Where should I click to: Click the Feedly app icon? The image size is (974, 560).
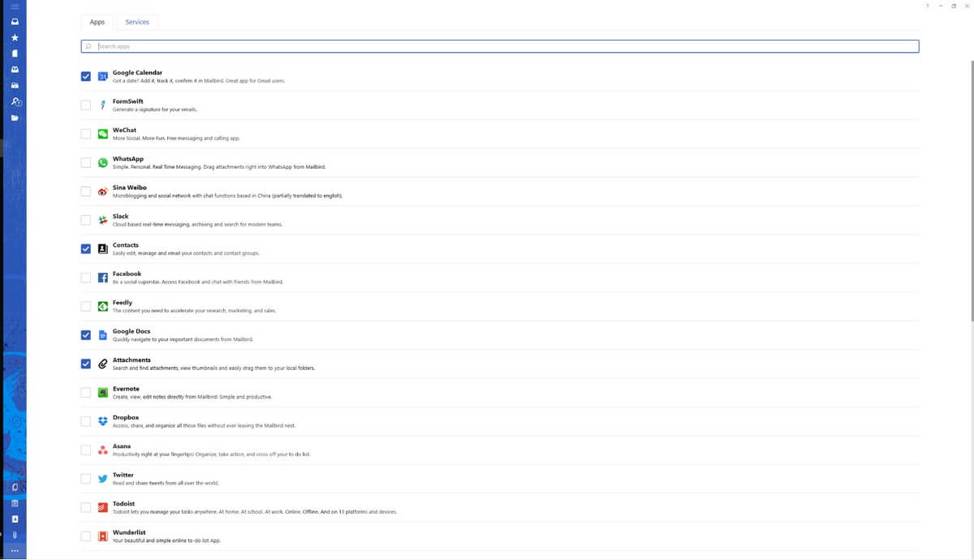[103, 306]
